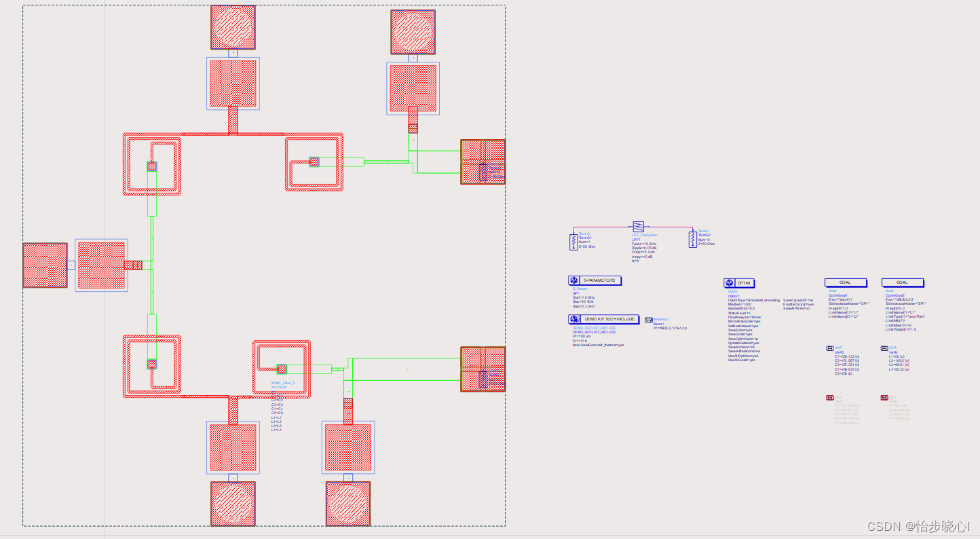Click the 'Stop=20 GHz' parameter text
Screen dimensions: 980x539
click(x=583, y=301)
